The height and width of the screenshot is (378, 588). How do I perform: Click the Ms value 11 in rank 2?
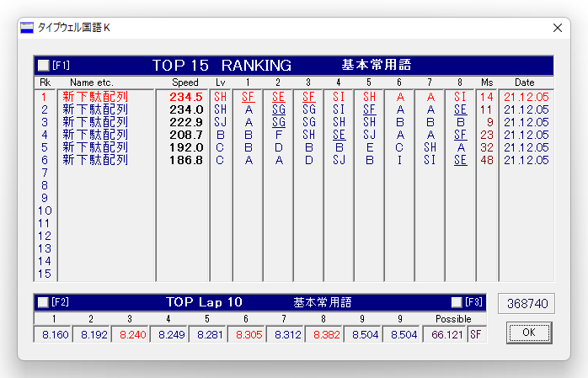pos(487,109)
